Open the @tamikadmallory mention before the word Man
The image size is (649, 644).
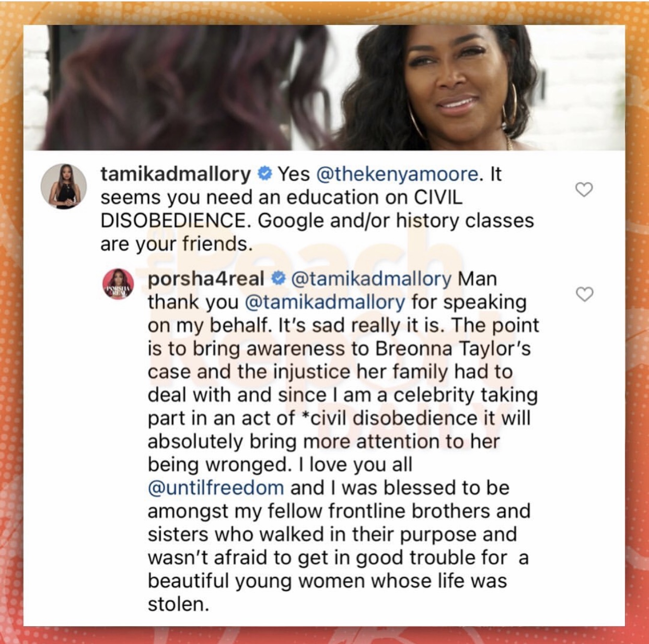click(x=371, y=279)
